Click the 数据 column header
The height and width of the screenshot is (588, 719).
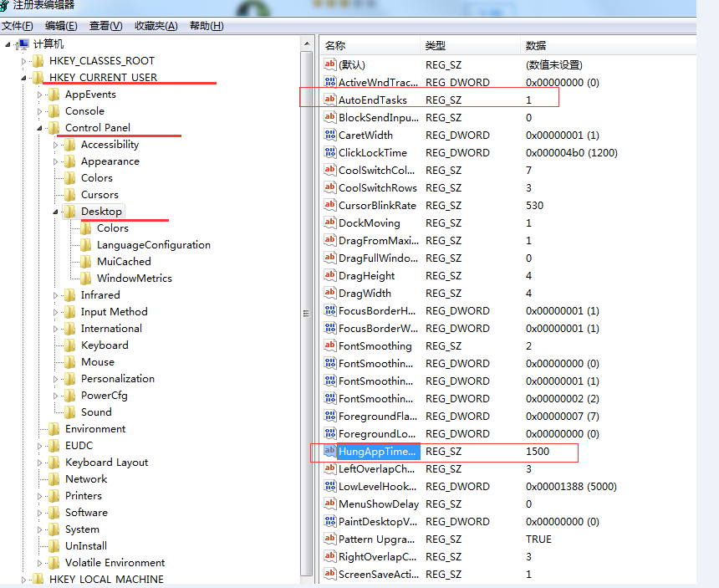coord(536,45)
